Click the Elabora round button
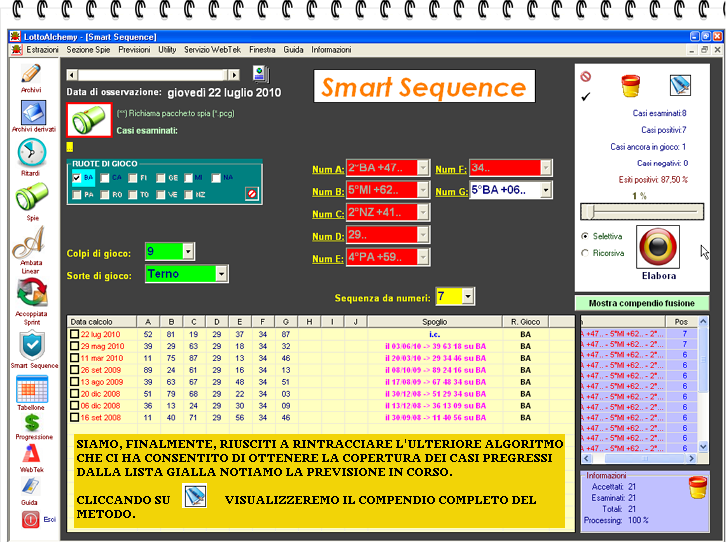726x542 pixels. pyautogui.click(x=658, y=247)
